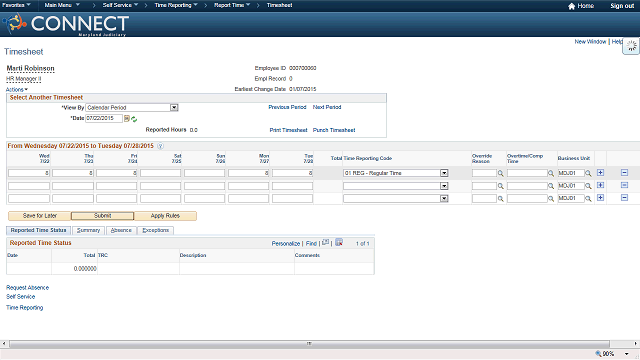Go to the Next Period link
The image size is (640, 360).
coord(327,107)
